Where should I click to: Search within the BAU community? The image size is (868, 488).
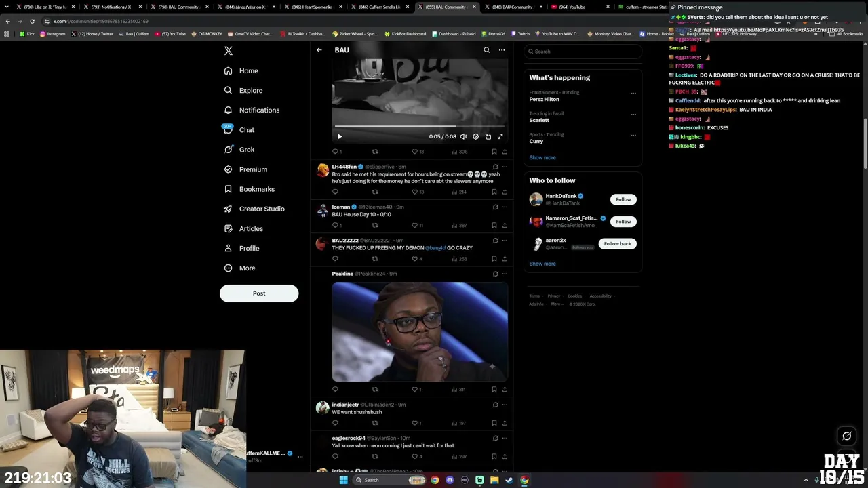point(486,50)
